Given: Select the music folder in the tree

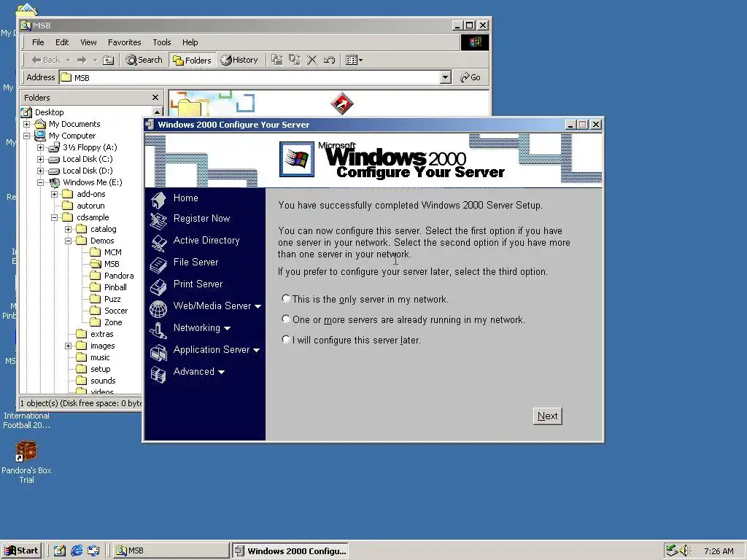Looking at the screenshot, I should (100, 357).
